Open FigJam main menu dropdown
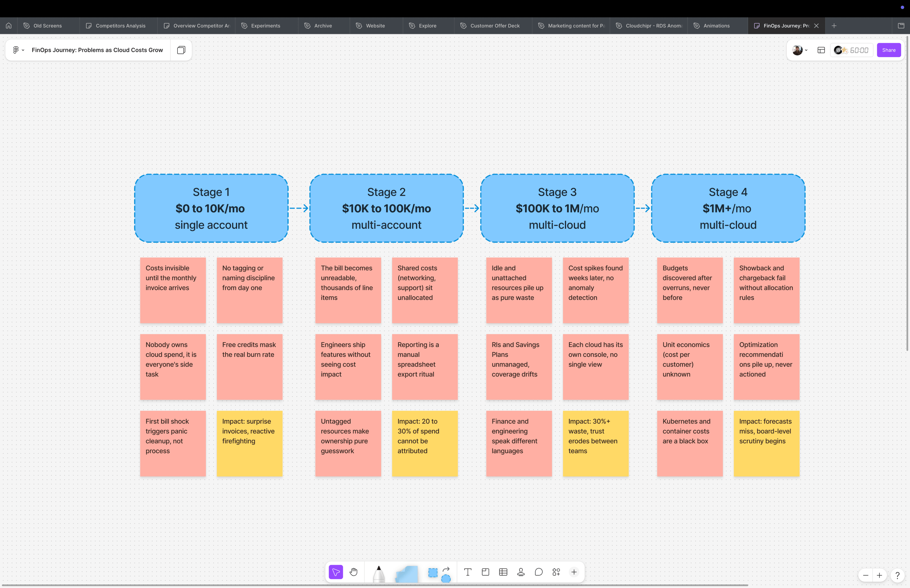Image resolution: width=910 pixels, height=588 pixels. (18, 50)
